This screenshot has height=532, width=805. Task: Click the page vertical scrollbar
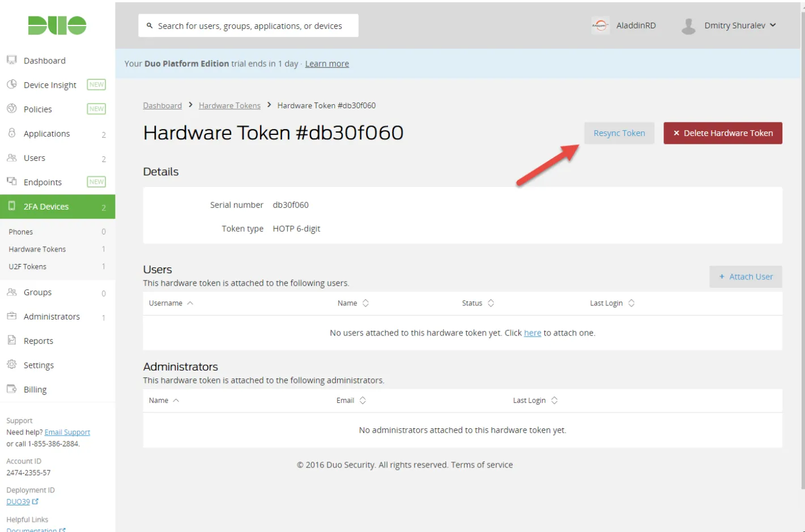pyautogui.click(x=803, y=249)
